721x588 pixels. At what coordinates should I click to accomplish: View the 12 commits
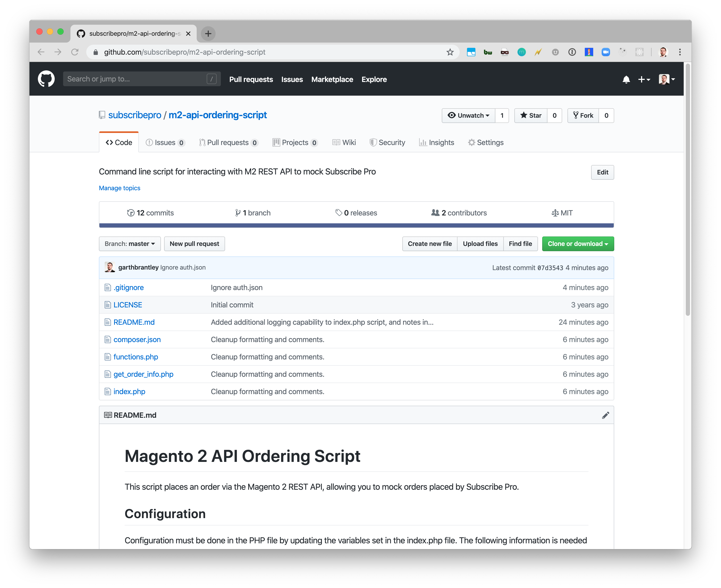point(150,213)
